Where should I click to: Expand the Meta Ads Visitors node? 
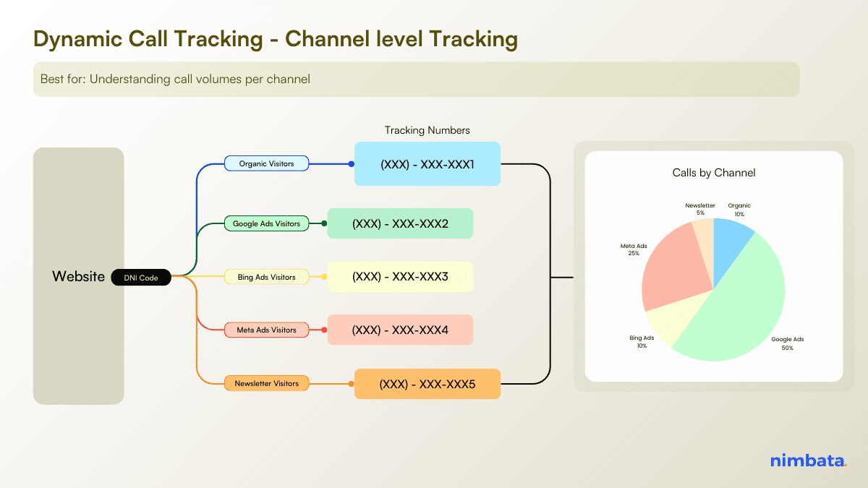[266, 330]
